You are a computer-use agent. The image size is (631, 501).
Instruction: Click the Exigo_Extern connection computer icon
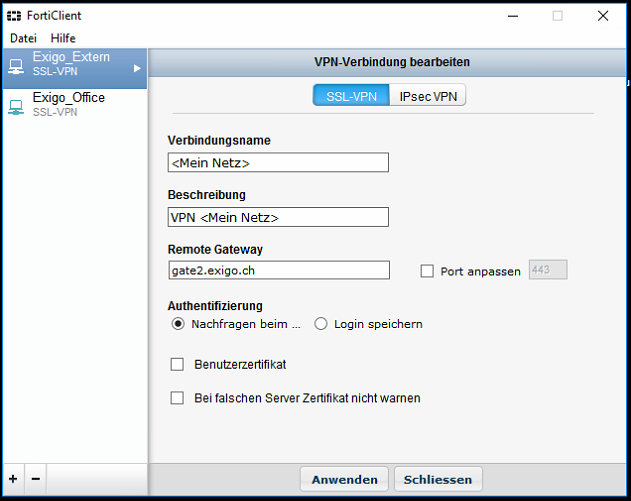click(x=16, y=66)
